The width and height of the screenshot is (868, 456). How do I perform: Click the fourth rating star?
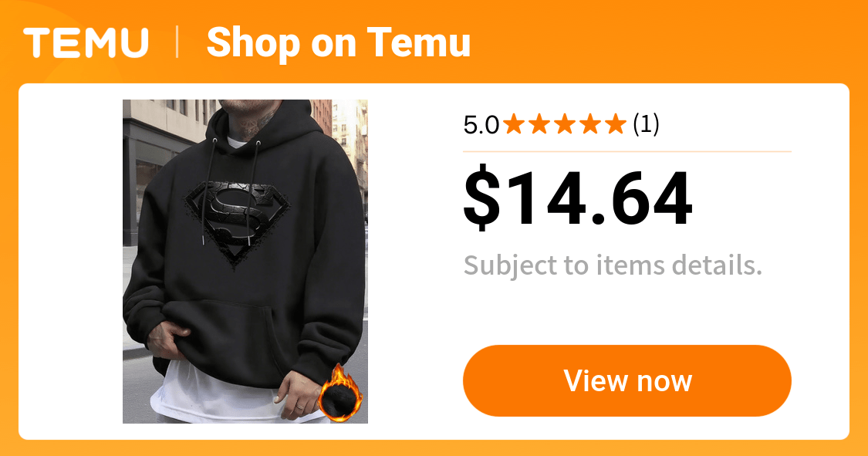[590, 124]
